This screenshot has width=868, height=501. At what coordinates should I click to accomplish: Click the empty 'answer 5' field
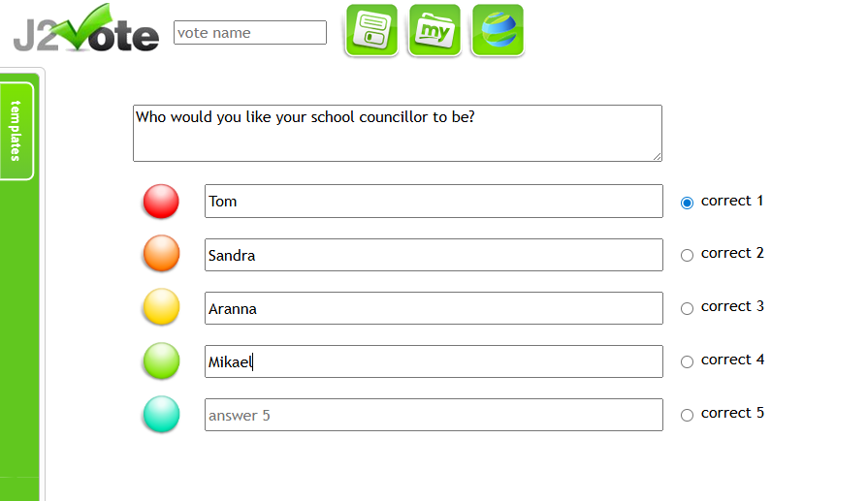[434, 415]
